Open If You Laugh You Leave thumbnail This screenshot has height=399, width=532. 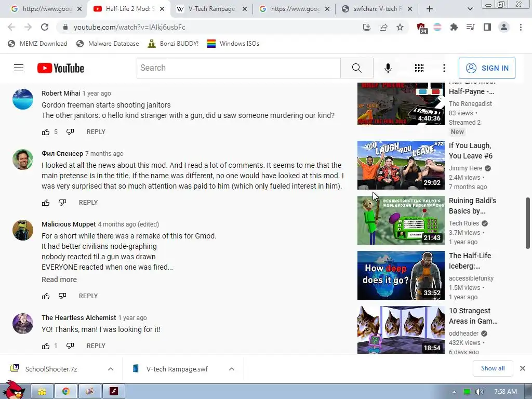(x=401, y=165)
